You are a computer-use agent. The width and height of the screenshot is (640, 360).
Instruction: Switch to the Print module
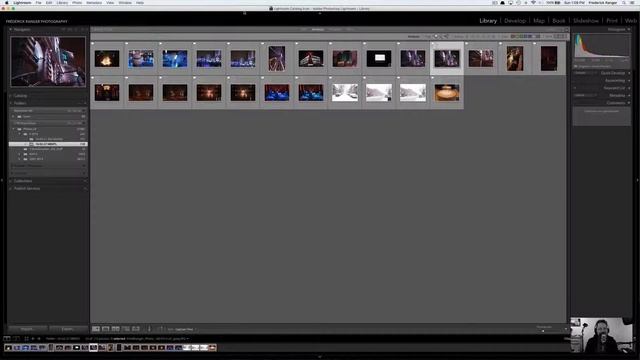coord(611,20)
